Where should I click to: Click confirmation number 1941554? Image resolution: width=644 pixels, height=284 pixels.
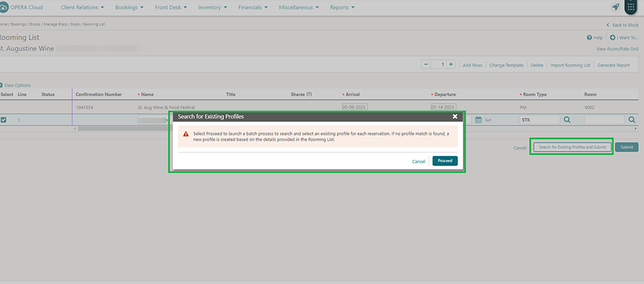[x=84, y=107]
